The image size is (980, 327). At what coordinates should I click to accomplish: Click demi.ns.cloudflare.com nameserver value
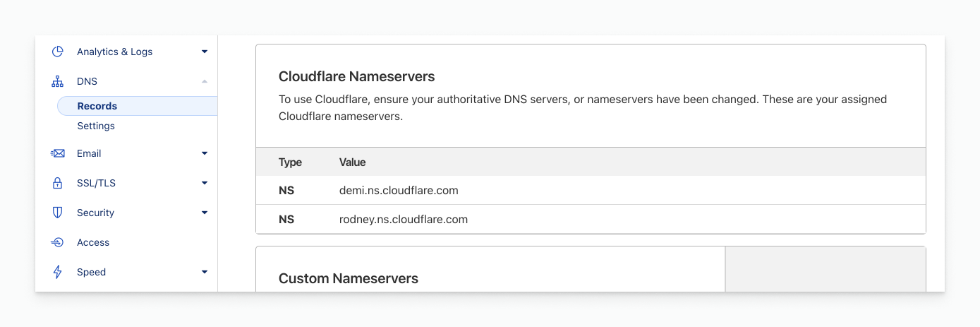point(399,191)
